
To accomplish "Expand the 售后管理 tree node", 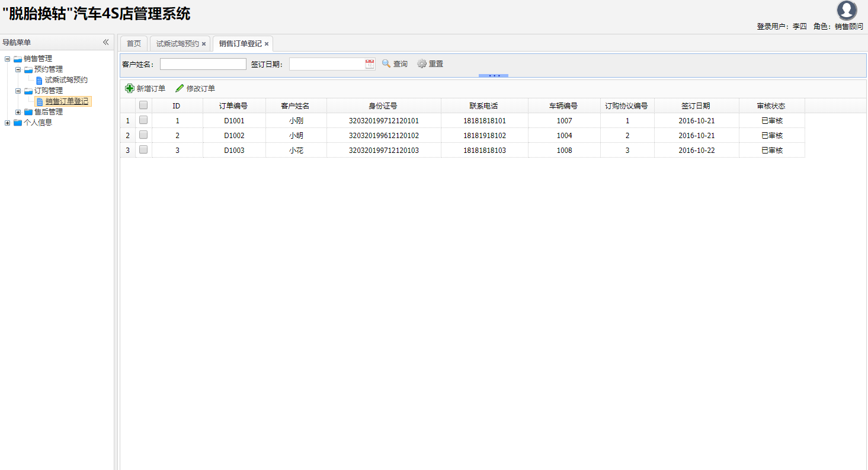I will click(18, 112).
